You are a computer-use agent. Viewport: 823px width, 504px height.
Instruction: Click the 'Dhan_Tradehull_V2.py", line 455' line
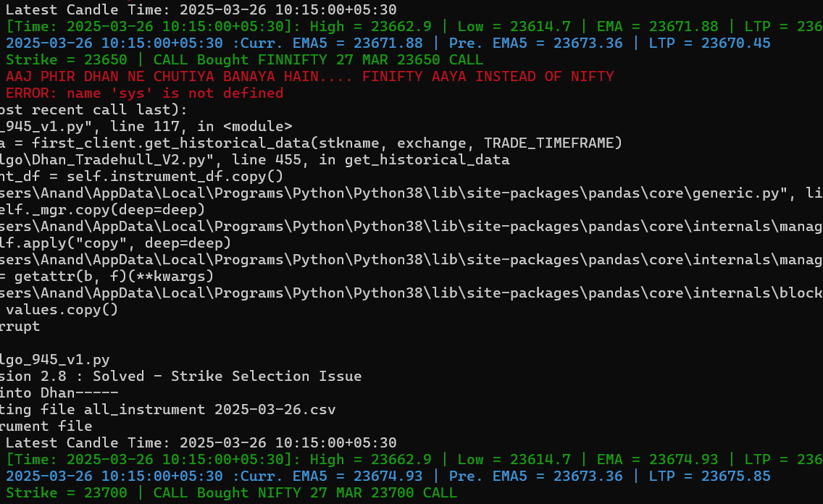pyautogui.click(x=254, y=160)
